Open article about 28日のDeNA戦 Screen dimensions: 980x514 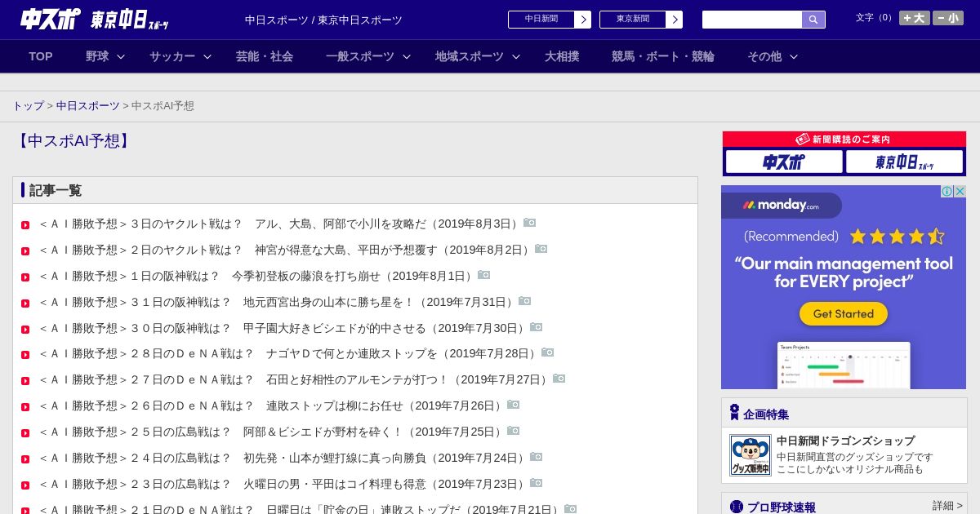pyautogui.click(x=288, y=354)
